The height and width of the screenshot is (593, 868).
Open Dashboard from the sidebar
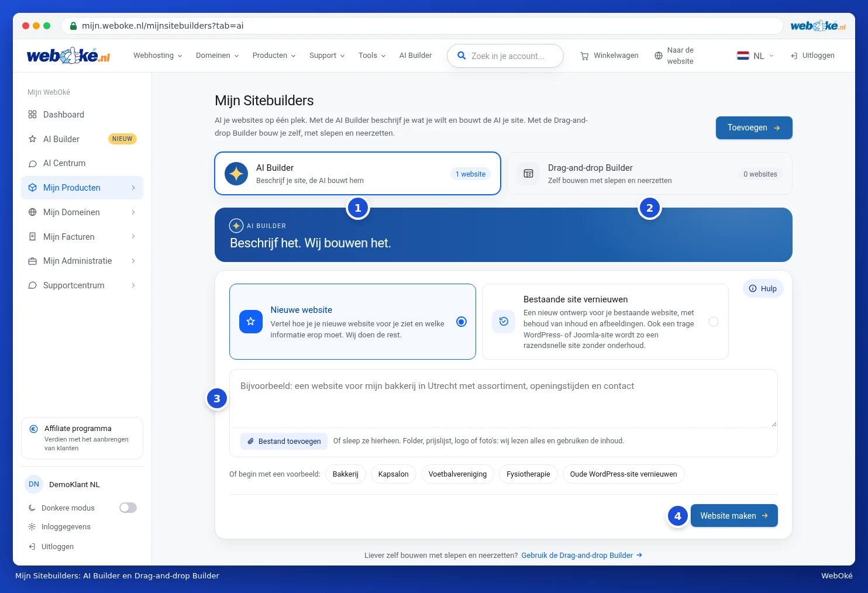click(82, 115)
